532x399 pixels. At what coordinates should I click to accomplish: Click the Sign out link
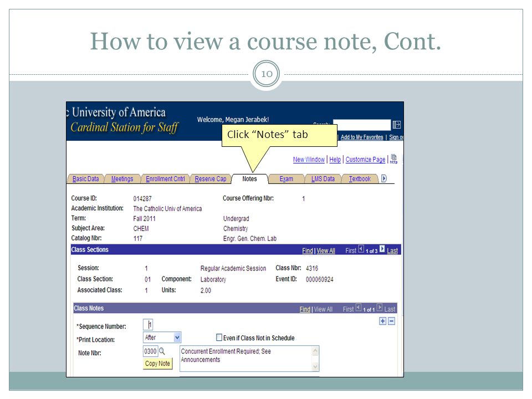[x=396, y=137]
